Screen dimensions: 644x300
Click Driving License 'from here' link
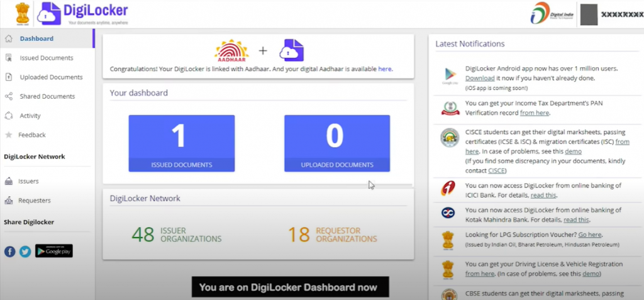tap(479, 274)
